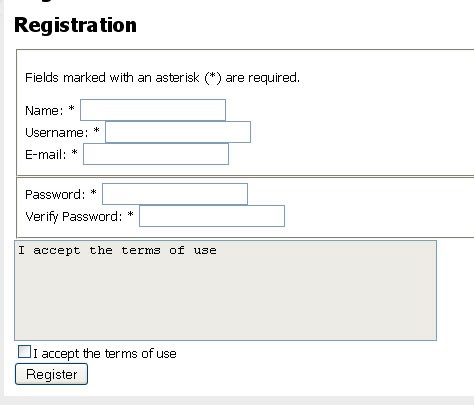The image size is (474, 405).
Task: Click the asterisk beside the E-mail label
Action: click(x=74, y=152)
